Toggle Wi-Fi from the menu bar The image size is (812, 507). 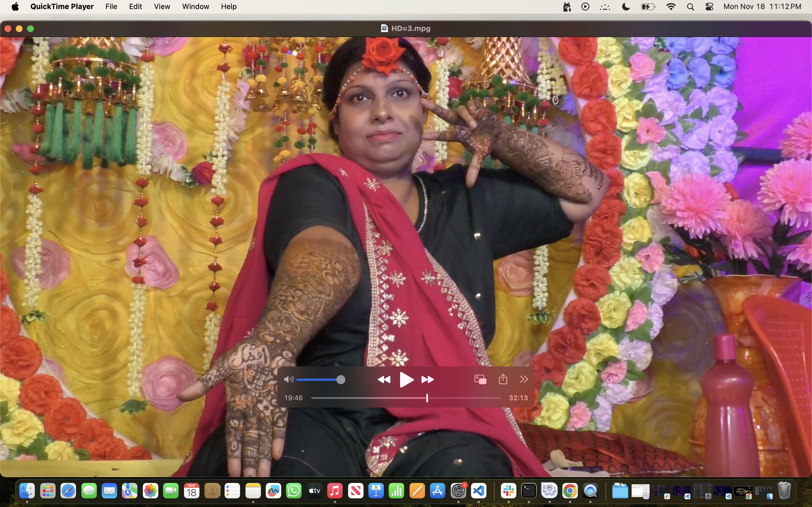(x=670, y=6)
